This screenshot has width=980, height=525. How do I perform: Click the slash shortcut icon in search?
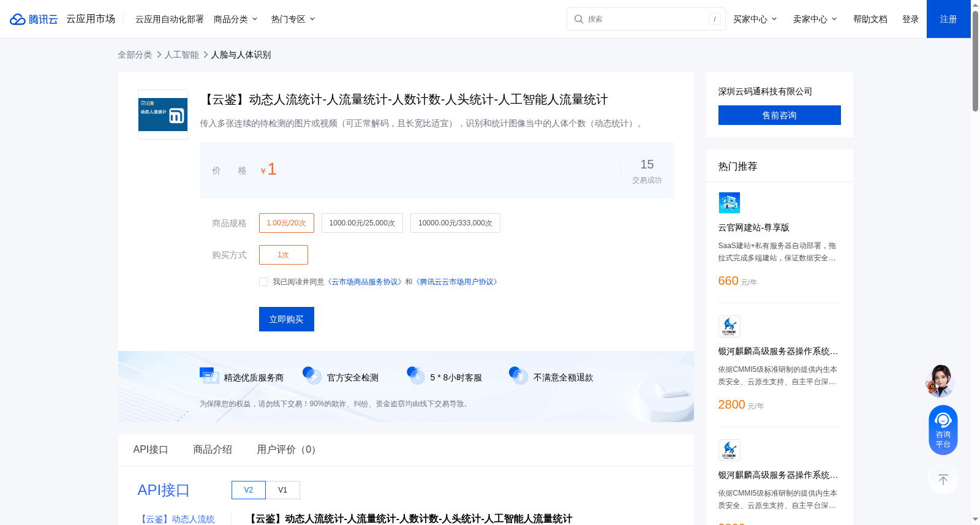pos(714,19)
